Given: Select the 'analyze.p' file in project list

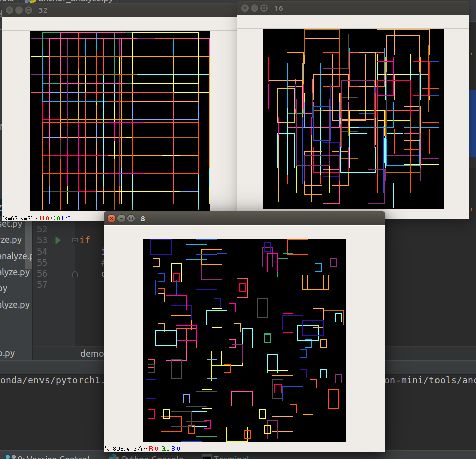Looking at the screenshot, I should pyautogui.click(x=16, y=256).
